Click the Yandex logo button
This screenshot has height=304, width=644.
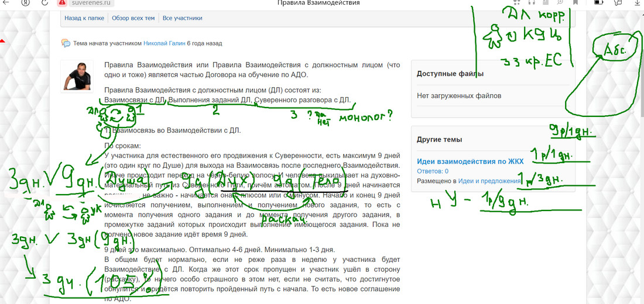pyautogui.click(x=24, y=3)
